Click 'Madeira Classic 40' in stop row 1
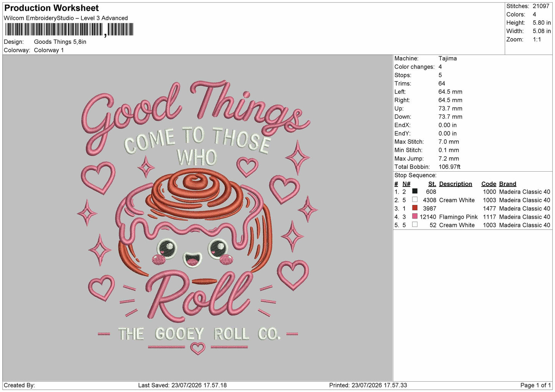555x392 pixels. point(524,192)
